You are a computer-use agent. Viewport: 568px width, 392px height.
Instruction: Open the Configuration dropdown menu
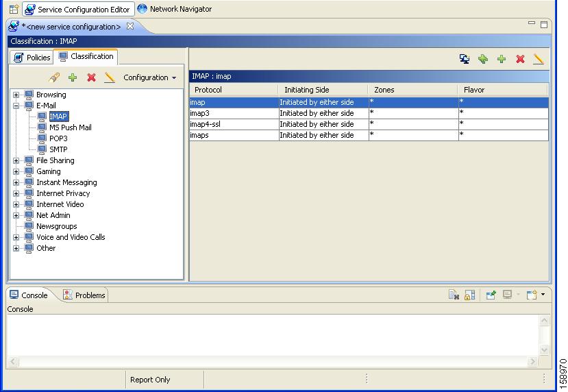tap(149, 77)
